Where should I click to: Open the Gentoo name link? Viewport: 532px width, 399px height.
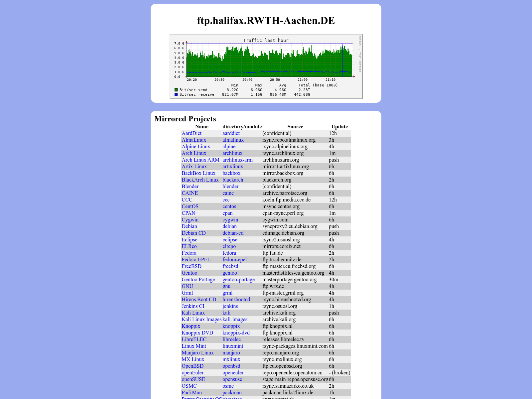point(190,273)
